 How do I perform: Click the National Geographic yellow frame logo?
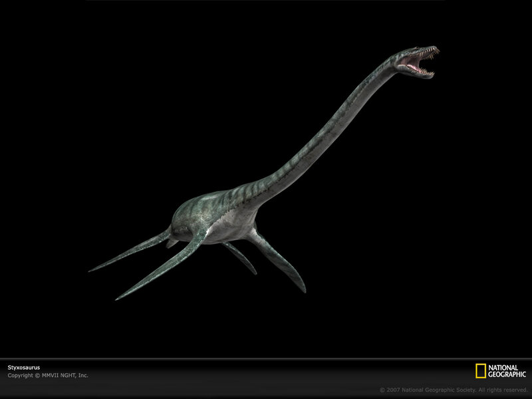click(480, 371)
